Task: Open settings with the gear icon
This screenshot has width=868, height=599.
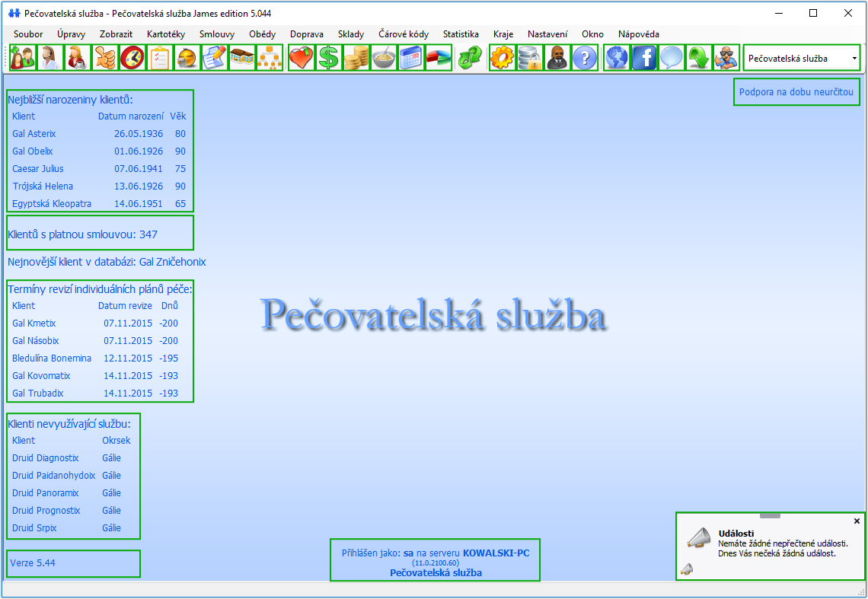Action: coord(502,57)
